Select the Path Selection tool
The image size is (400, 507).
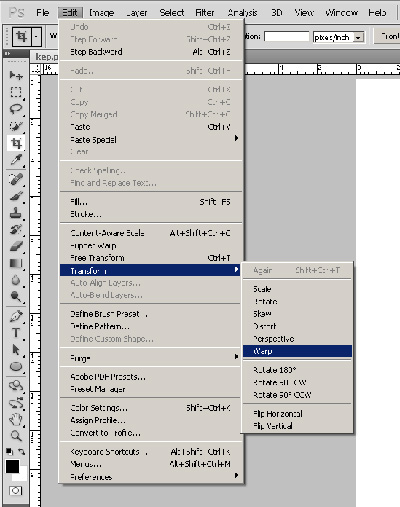point(16,350)
